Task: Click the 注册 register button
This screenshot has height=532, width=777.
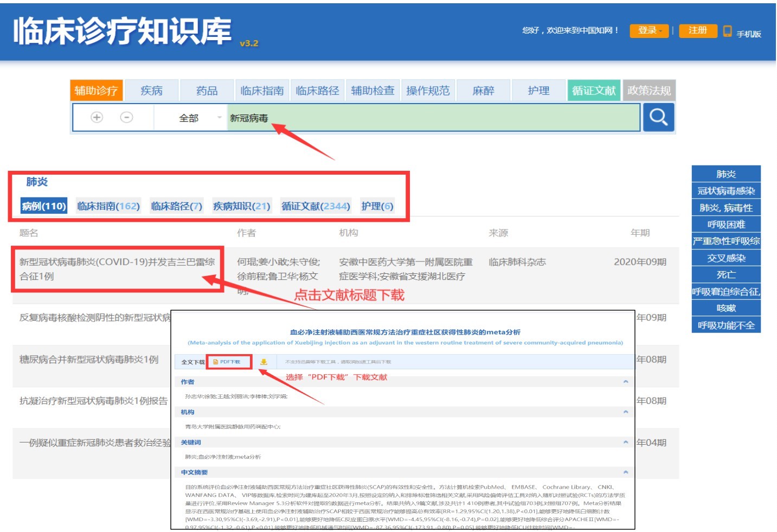Action: (698, 31)
